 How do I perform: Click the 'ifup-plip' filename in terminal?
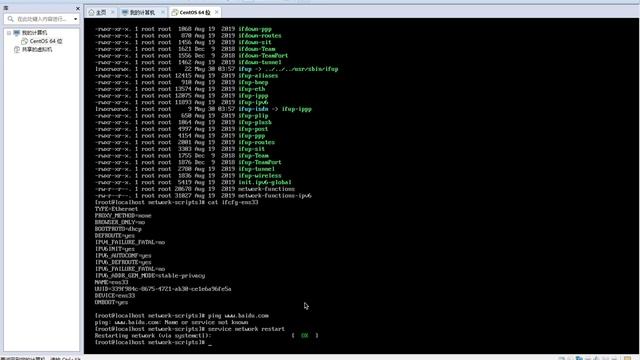tap(253, 116)
